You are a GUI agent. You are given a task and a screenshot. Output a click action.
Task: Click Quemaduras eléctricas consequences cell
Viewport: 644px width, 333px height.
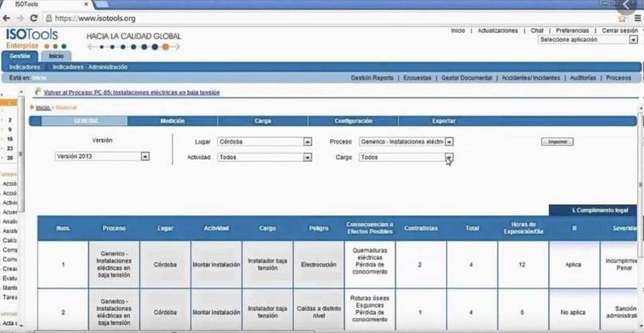pos(369,265)
